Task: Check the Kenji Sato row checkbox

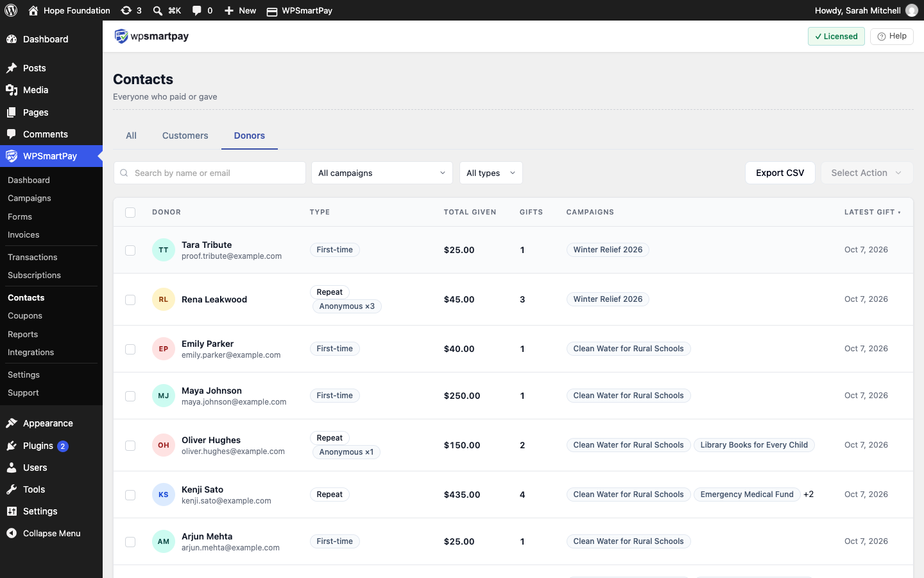Action: [130, 495]
